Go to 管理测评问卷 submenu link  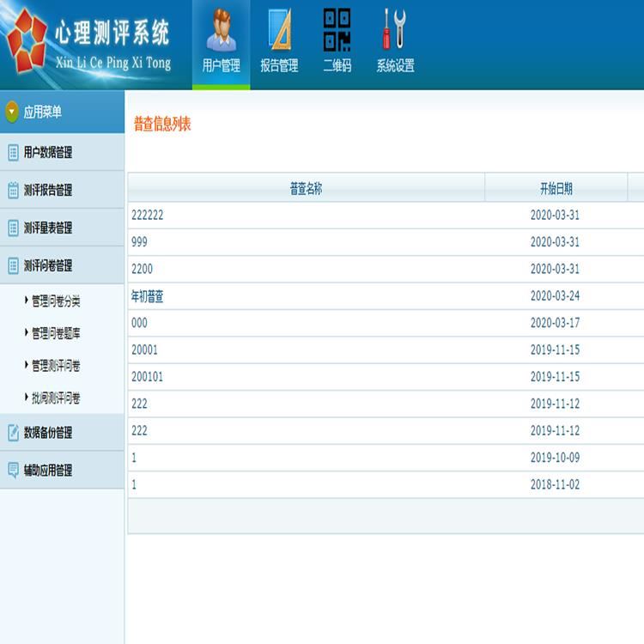point(56,366)
